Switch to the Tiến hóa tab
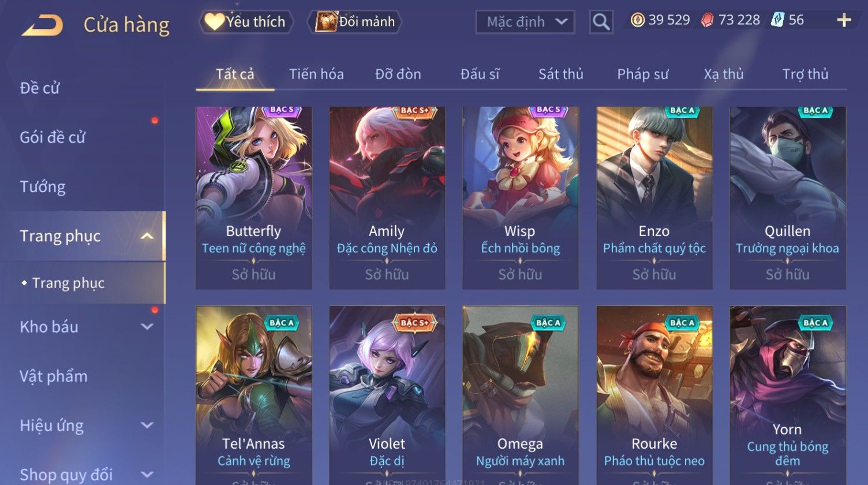The height and width of the screenshot is (485, 868). [316, 74]
